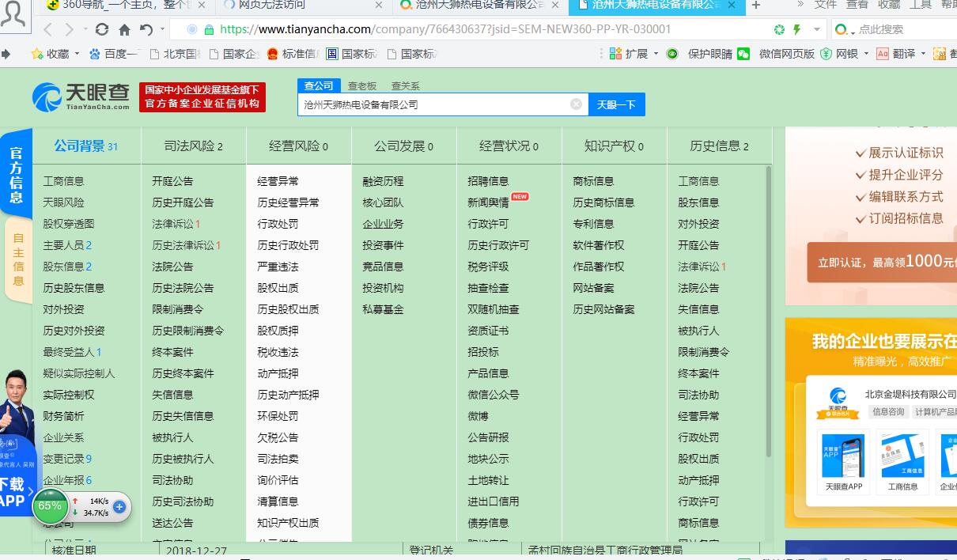Clear the company search box text
The width and height of the screenshot is (957, 560).
pyautogui.click(x=576, y=104)
